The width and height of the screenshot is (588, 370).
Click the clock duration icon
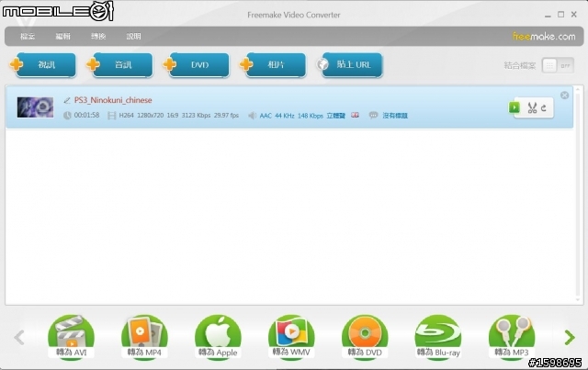pos(67,116)
